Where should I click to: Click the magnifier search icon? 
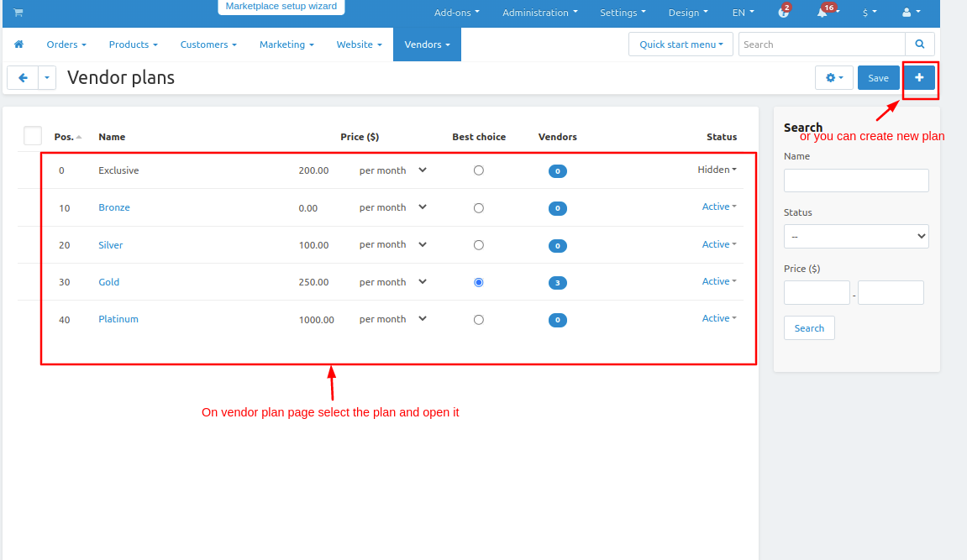(x=919, y=44)
